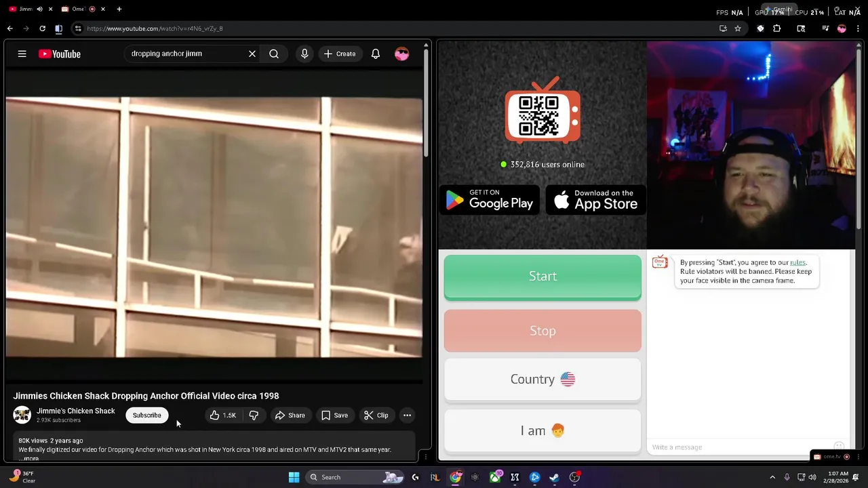
Task: Open a new browser tab
Action: point(119,9)
